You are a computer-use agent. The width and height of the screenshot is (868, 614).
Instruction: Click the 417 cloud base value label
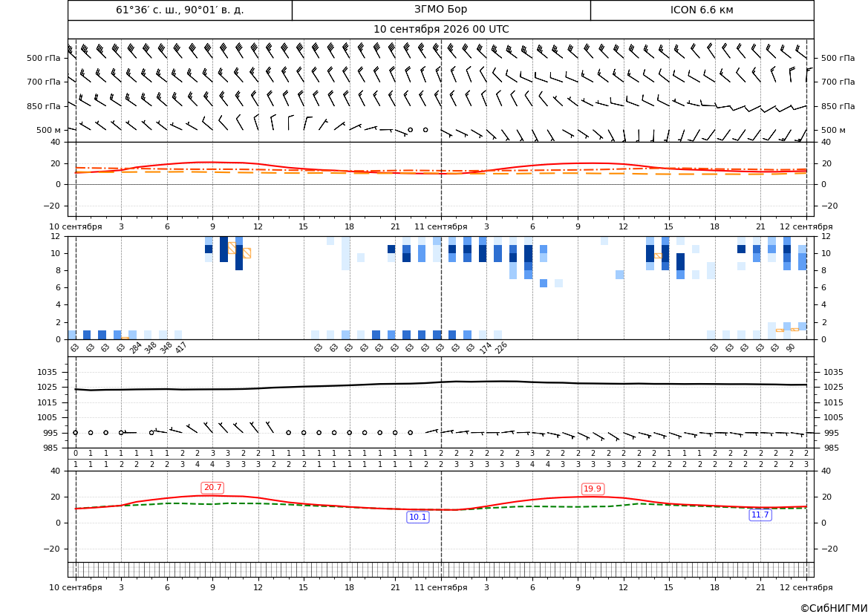(x=180, y=348)
